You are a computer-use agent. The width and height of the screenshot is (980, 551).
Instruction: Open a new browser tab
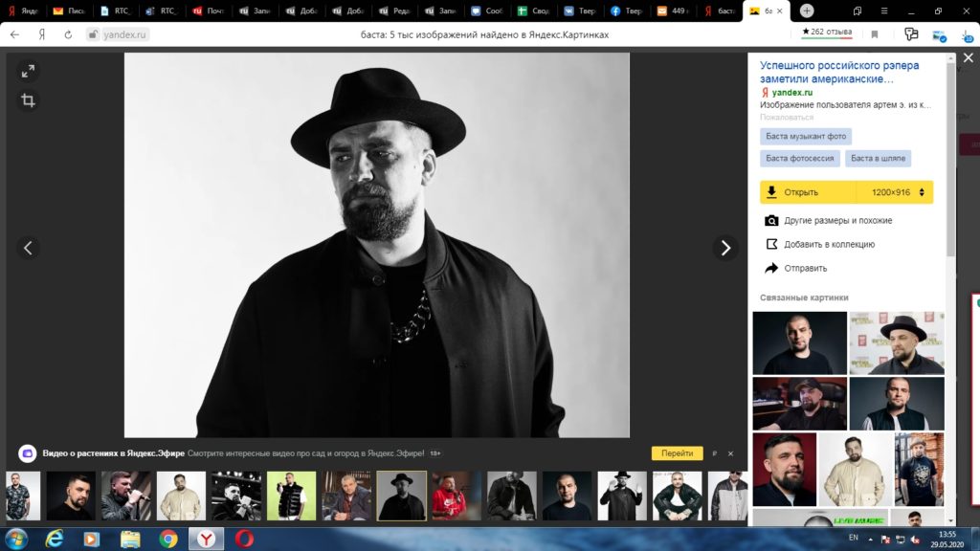[807, 11]
